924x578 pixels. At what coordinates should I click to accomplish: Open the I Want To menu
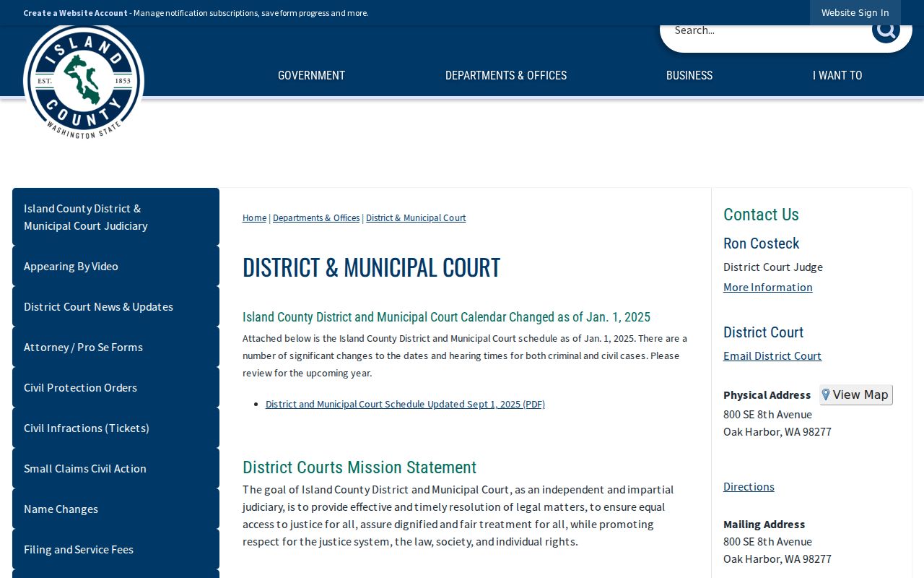[837, 75]
